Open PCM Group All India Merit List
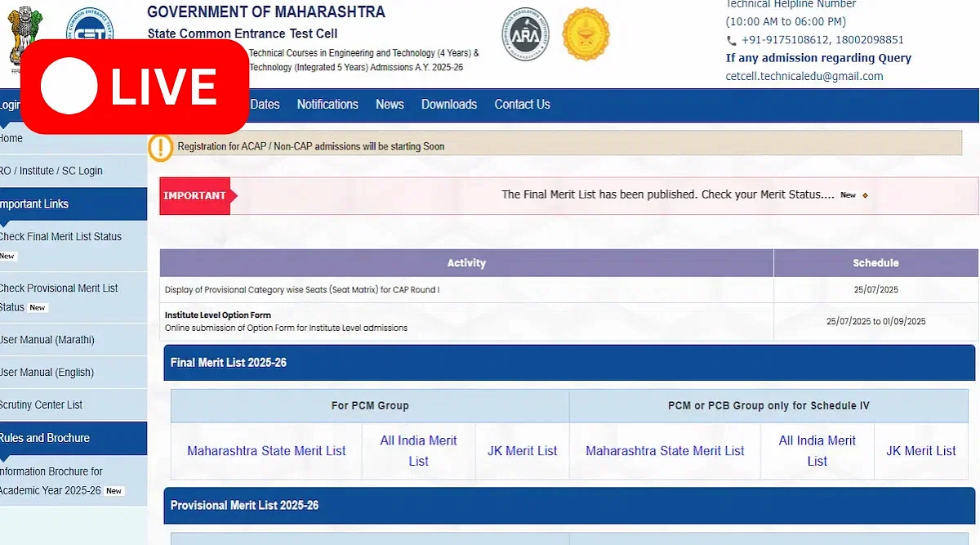 pyautogui.click(x=418, y=451)
